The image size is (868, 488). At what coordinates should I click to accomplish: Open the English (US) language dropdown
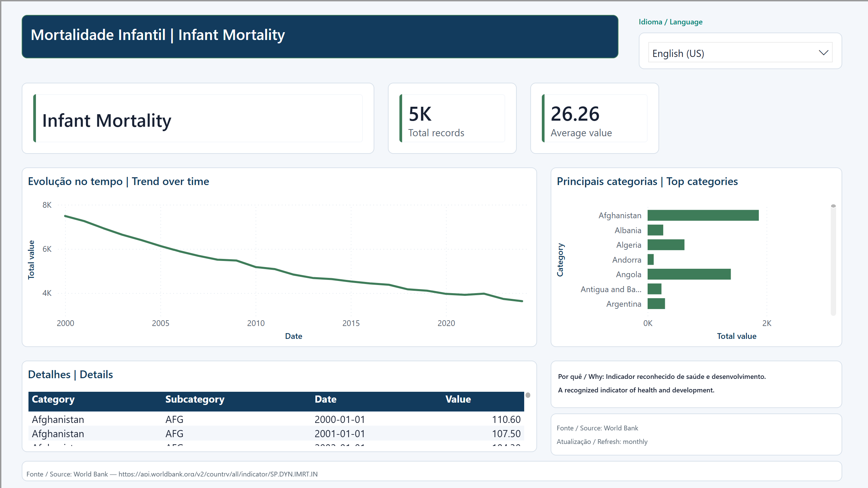click(x=740, y=53)
